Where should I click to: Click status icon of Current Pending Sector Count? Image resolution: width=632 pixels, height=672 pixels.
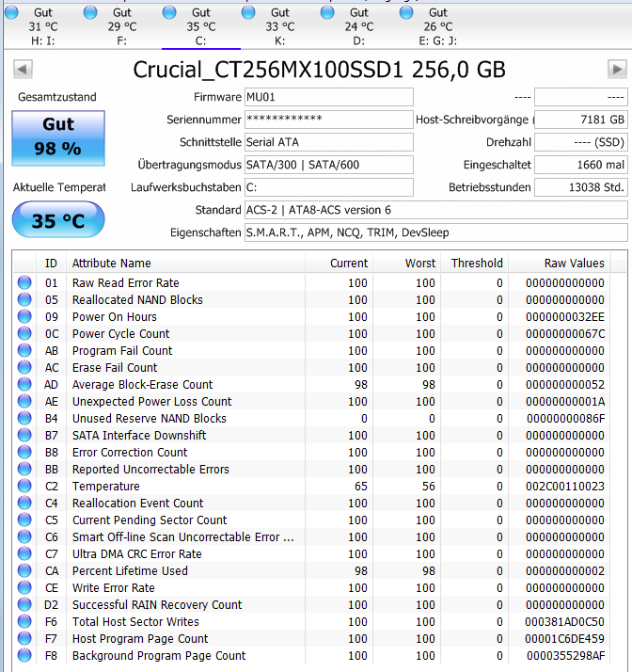pyautogui.click(x=24, y=520)
